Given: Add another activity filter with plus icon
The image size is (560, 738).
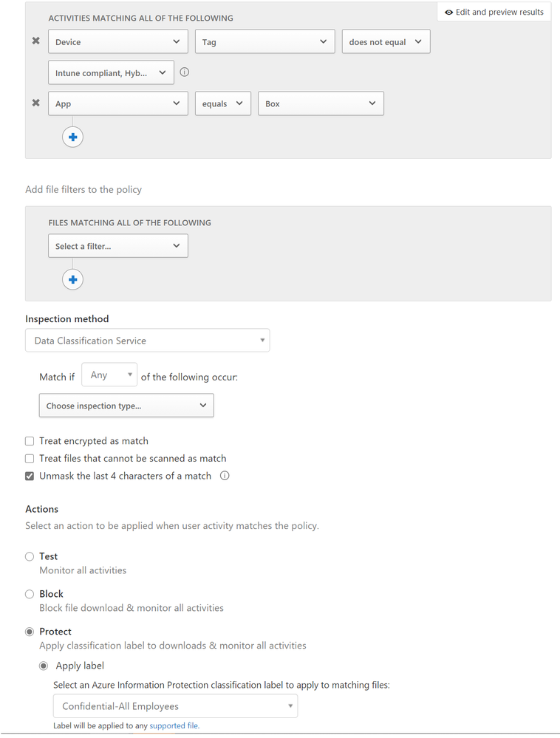Looking at the screenshot, I should (72, 137).
